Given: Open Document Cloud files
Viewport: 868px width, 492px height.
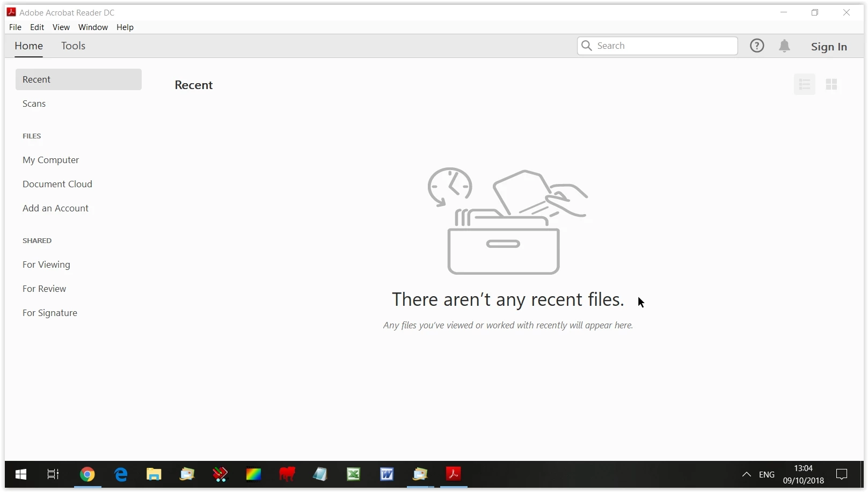Looking at the screenshot, I should click(x=57, y=184).
